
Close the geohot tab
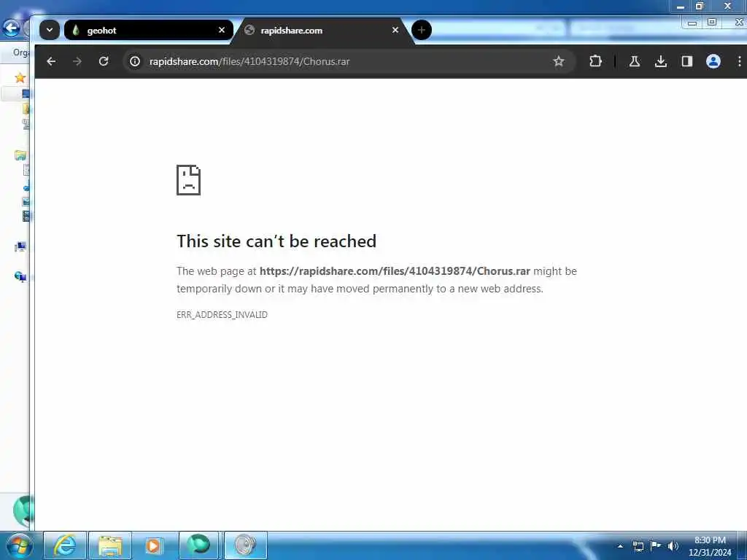pyautogui.click(x=222, y=30)
